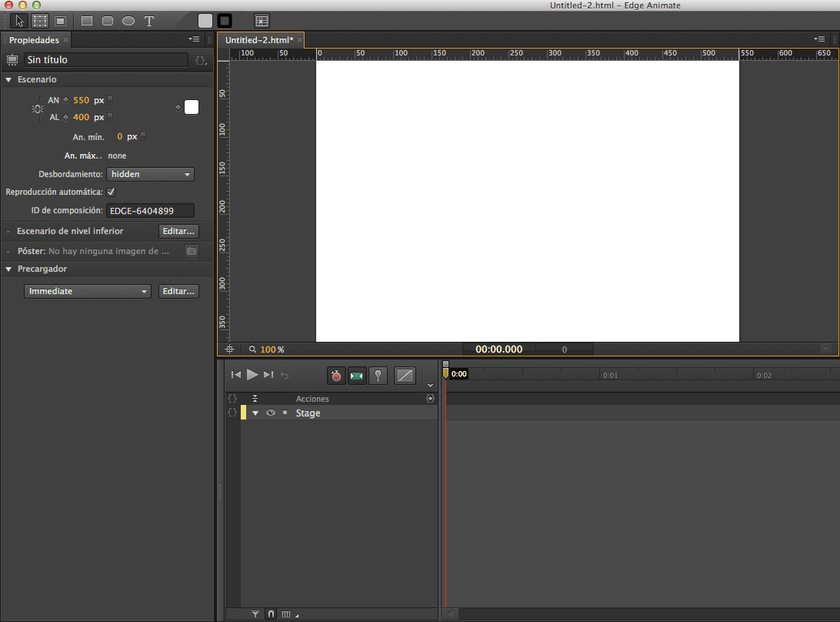Uncheck the Reproducción automática checkbox

111,192
